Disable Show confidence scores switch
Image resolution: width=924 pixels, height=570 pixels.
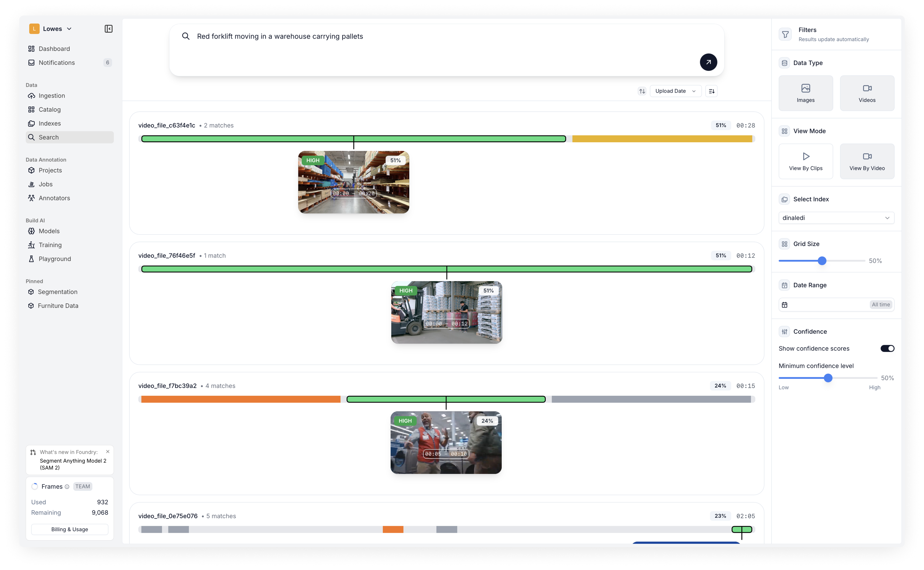tap(887, 348)
